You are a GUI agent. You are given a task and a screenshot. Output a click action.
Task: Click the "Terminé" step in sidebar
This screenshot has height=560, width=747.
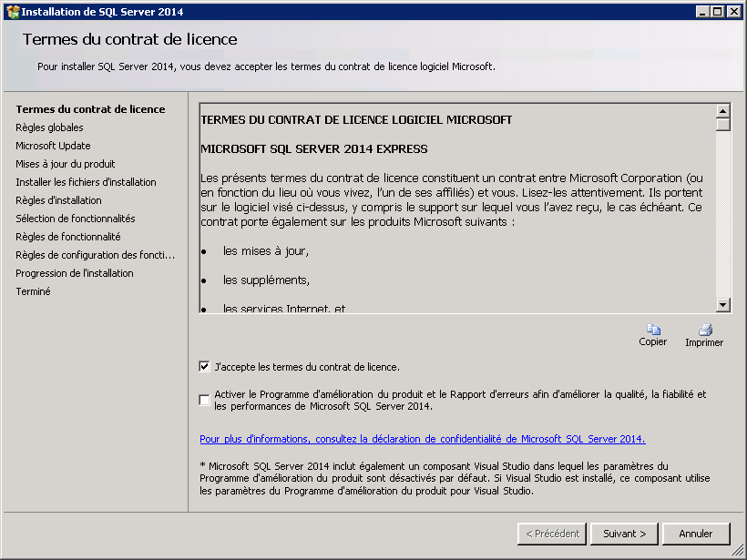coord(33,291)
